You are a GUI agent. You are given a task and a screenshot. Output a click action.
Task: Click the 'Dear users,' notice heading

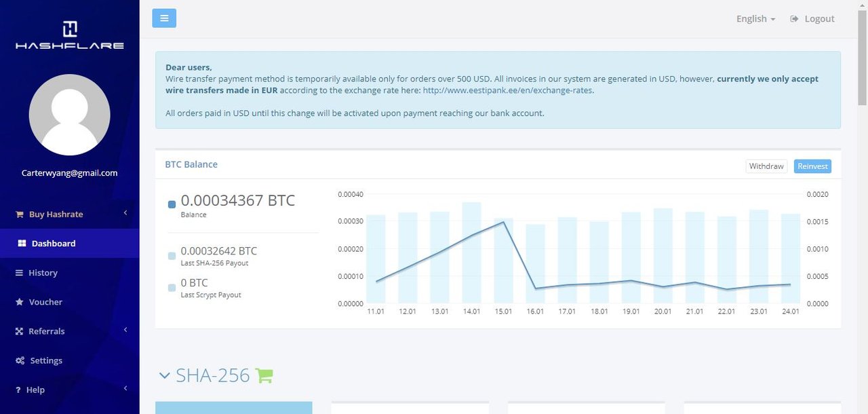point(189,67)
